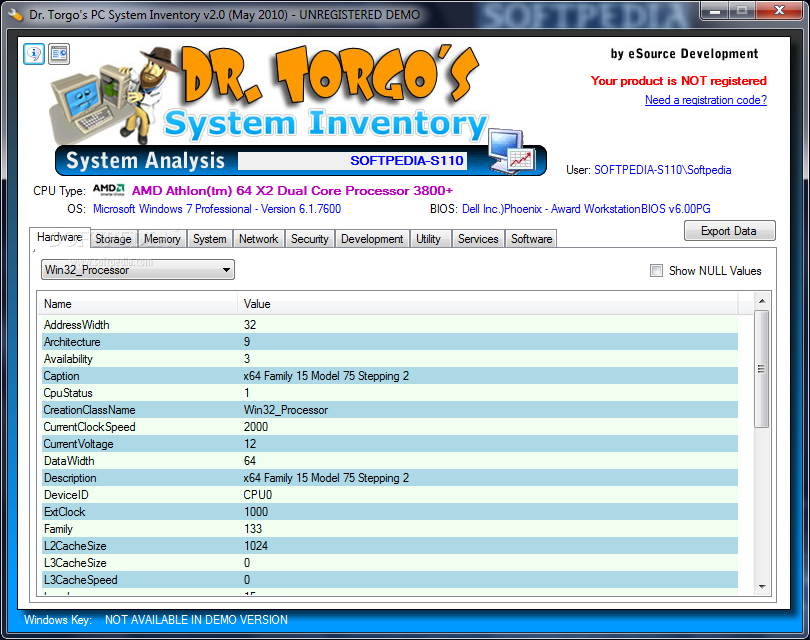Select the CpuStatus row
Screen dimensions: 810x640
(388, 393)
